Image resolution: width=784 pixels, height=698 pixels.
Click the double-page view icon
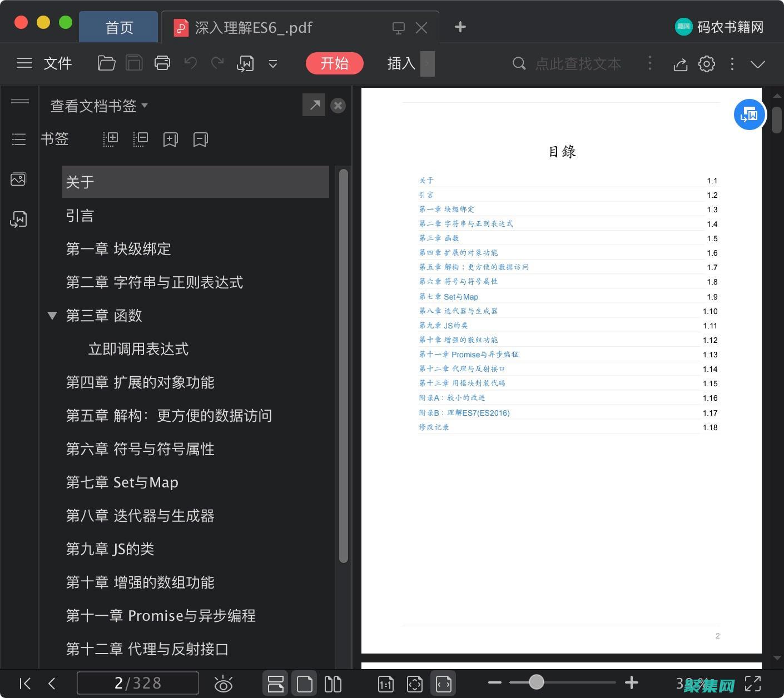[333, 683]
